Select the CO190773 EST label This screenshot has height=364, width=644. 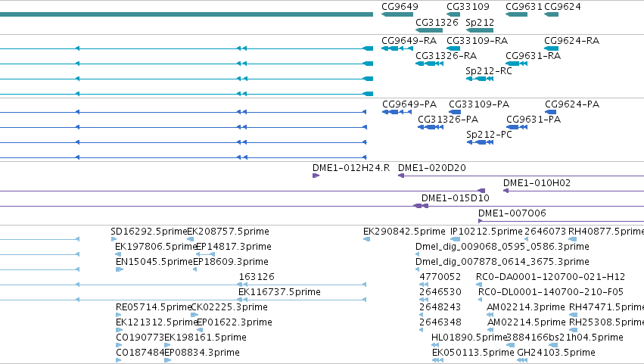140,338
